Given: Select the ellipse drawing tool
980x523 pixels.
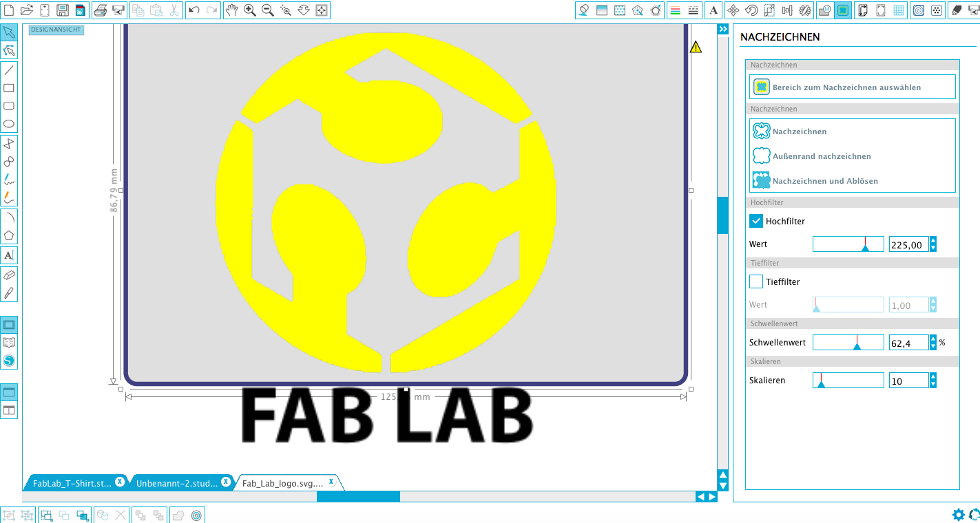Looking at the screenshot, I should (9, 124).
